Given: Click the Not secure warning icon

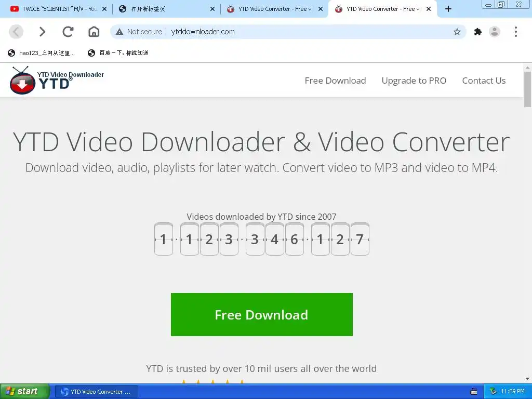Looking at the screenshot, I should 119,32.
